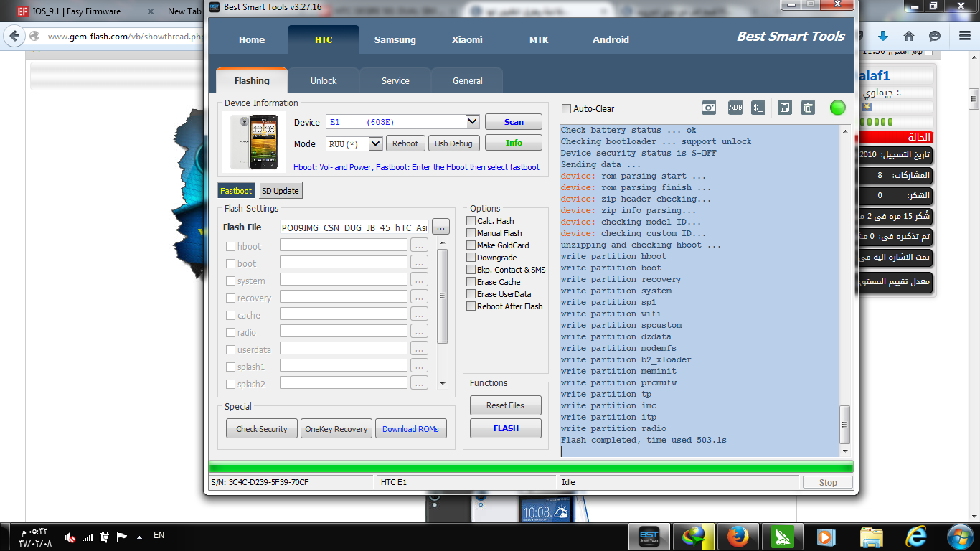Image resolution: width=980 pixels, height=551 pixels.
Task: Open the MTK tab
Action: pos(539,39)
